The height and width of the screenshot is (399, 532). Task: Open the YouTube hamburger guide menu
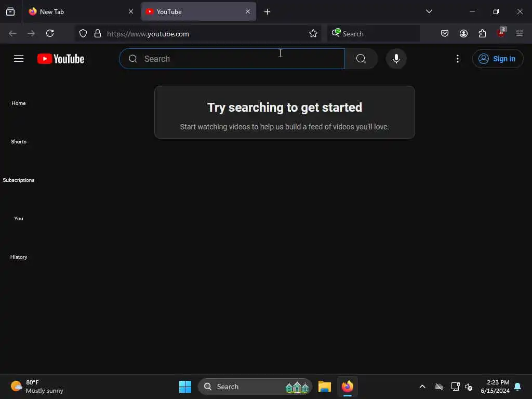pyautogui.click(x=19, y=59)
